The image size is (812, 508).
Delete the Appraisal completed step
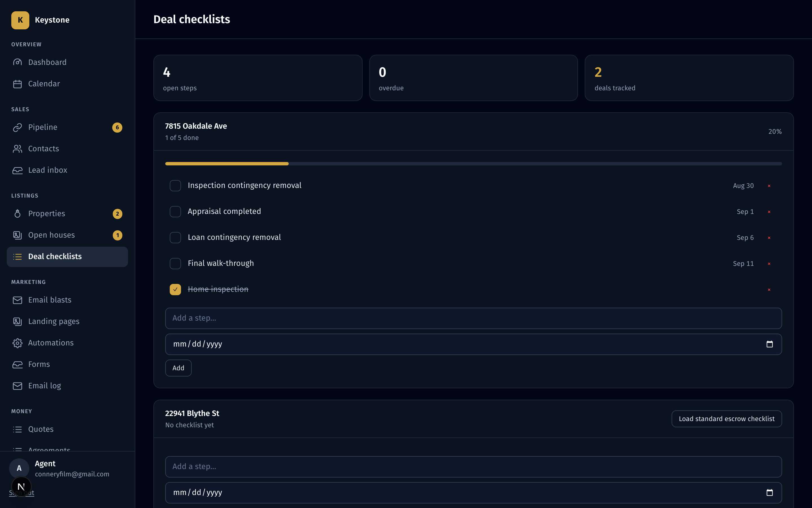click(x=769, y=212)
